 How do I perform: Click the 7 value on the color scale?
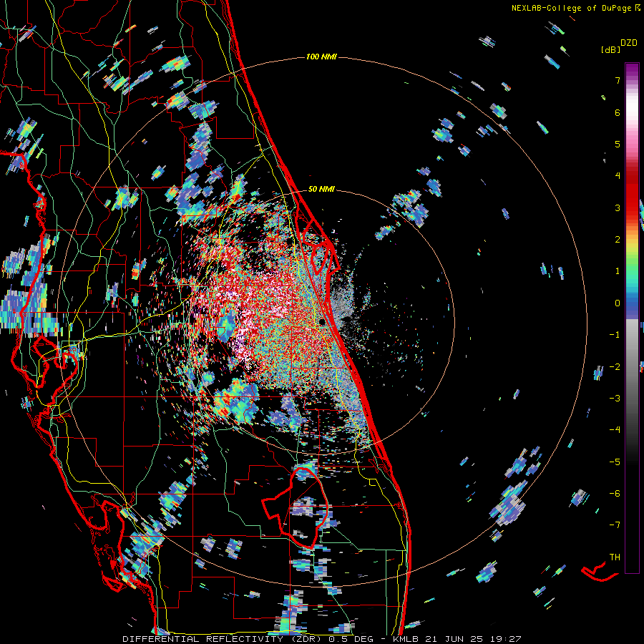pyautogui.click(x=618, y=80)
